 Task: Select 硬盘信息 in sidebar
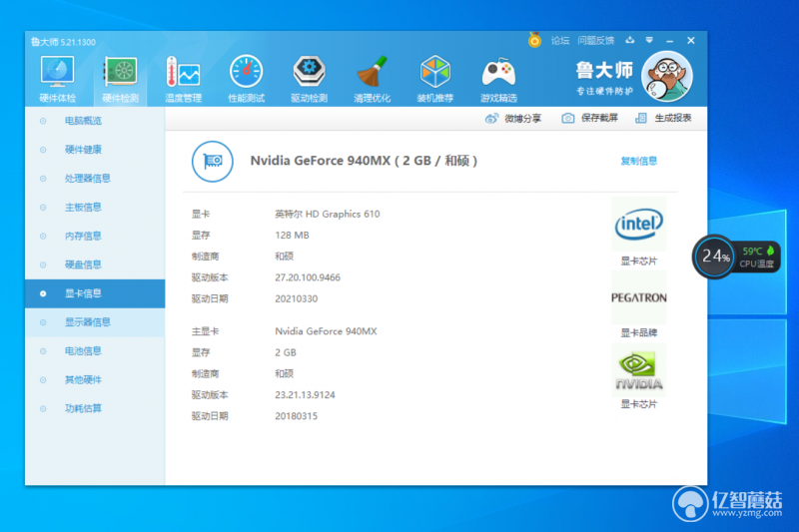click(95, 265)
